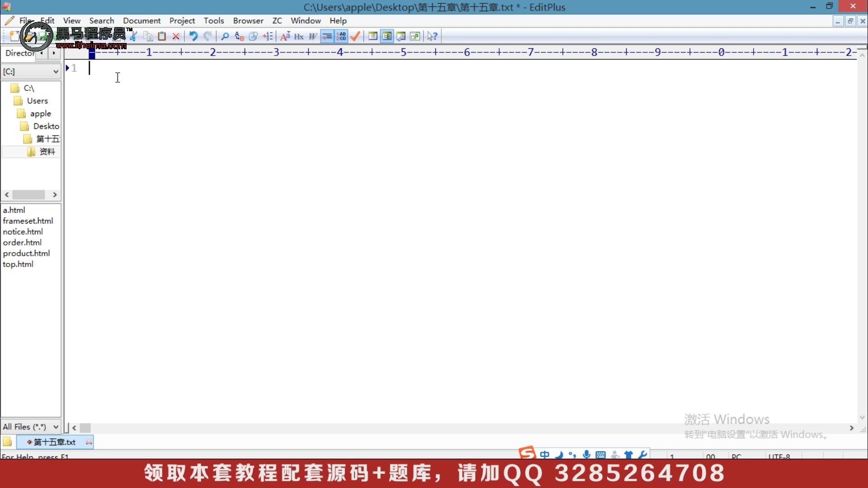Open Find with the magnifier icon
Screen dimensions: 868x488
coord(225,36)
